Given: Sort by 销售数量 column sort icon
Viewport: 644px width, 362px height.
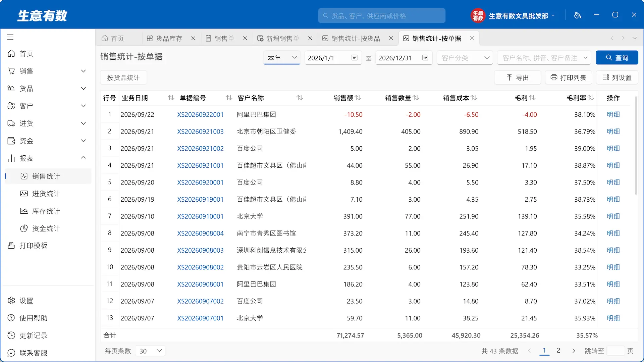Looking at the screenshot, I should click(x=416, y=98).
